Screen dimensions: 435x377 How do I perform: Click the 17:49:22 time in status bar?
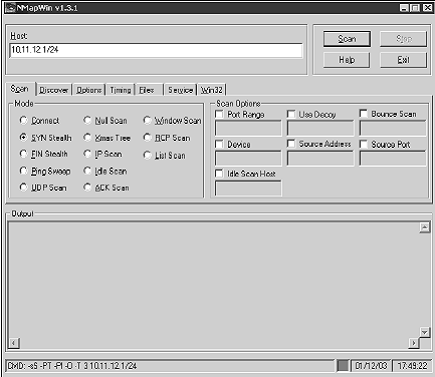[x=412, y=366]
